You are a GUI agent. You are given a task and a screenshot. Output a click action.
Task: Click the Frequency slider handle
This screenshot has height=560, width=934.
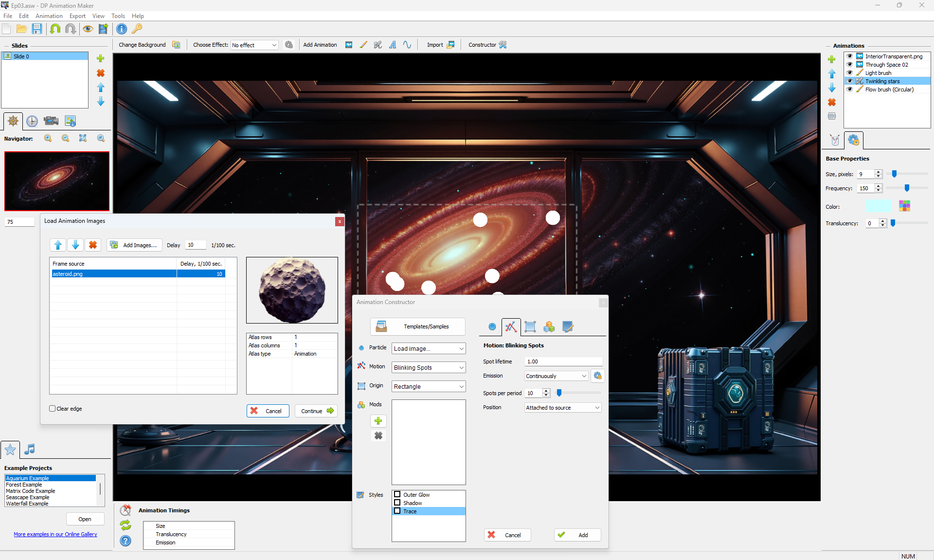pos(907,188)
